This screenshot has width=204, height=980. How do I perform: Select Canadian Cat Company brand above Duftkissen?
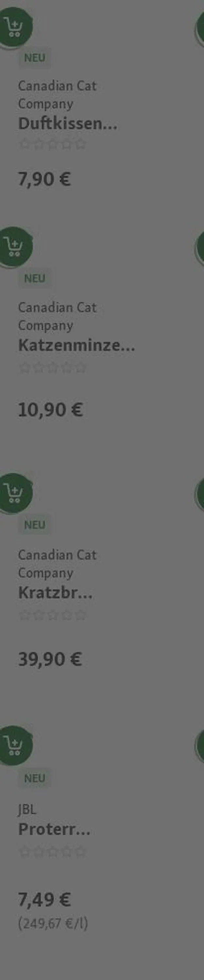point(57,95)
